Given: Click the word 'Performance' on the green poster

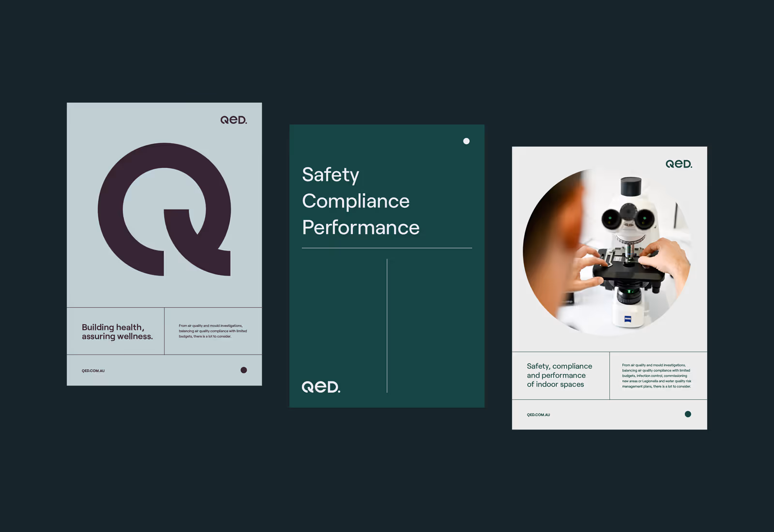Looking at the screenshot, I should (361, 227).
